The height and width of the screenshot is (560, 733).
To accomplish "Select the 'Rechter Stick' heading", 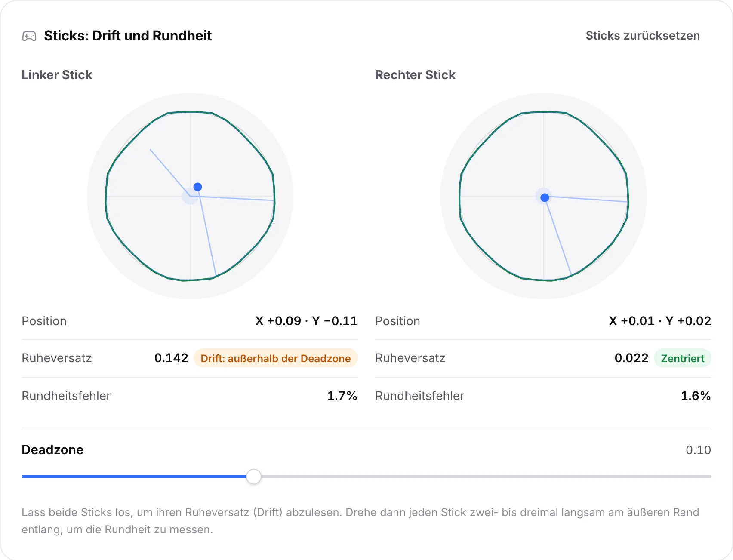I will tap(415, 75).
